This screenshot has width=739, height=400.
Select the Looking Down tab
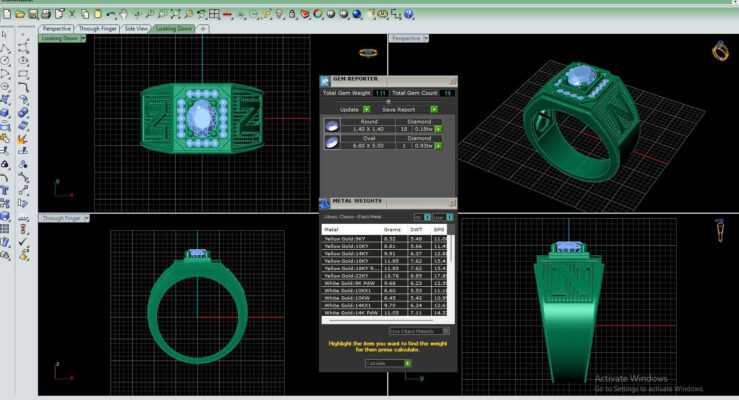[x=173, y=29]
